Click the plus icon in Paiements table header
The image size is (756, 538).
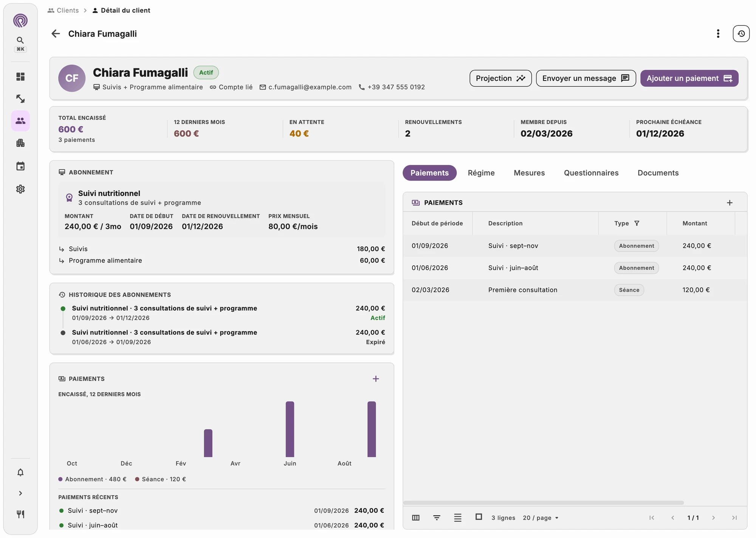[x=730, y=203]
